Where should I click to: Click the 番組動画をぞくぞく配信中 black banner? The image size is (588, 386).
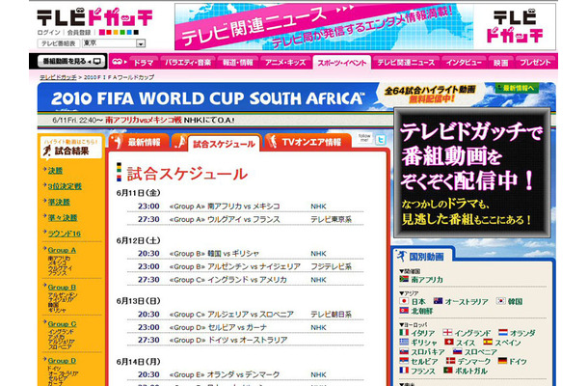tap(472, 173)
